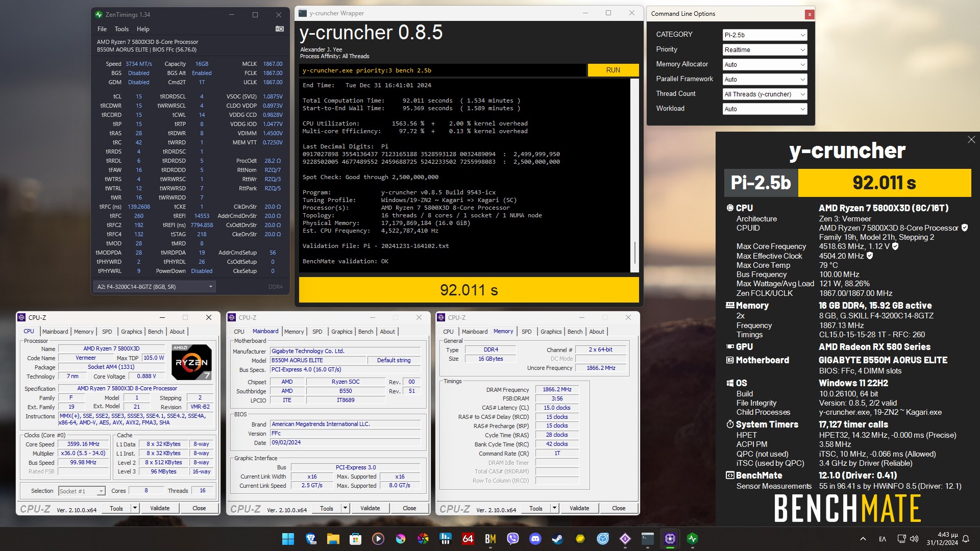Viewport: 980px width, 551px height.
Task: Click the colorful aperture taskbar icon
Action: 423,539
